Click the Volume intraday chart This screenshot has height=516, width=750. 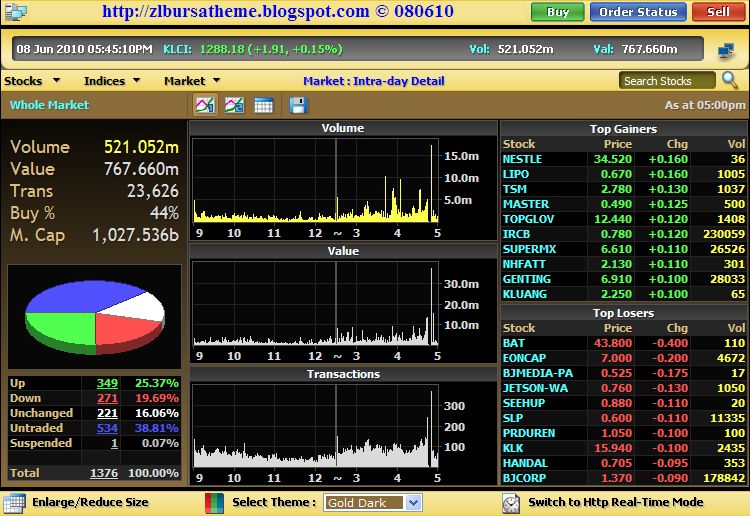tap(315, 181)
